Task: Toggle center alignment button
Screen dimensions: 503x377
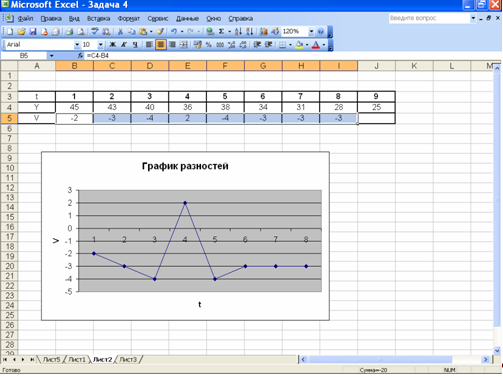Action: point(161,45)
